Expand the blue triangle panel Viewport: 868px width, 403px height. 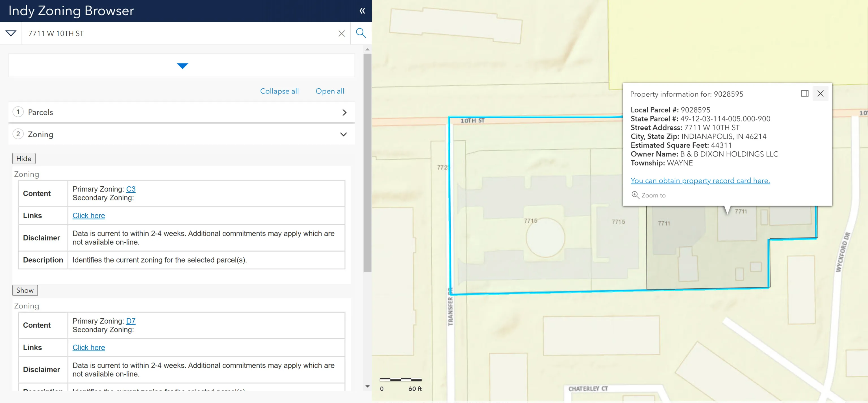coord(182,66)
